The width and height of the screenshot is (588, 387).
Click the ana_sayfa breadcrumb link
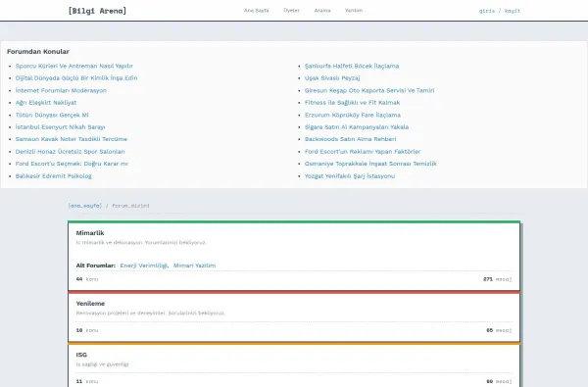(x=84, y=206)
